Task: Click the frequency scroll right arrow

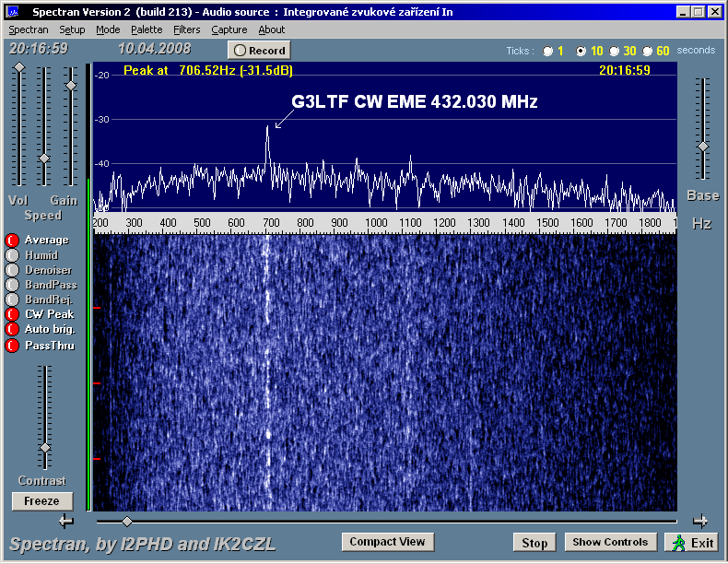Action: (x=700, y=521)
